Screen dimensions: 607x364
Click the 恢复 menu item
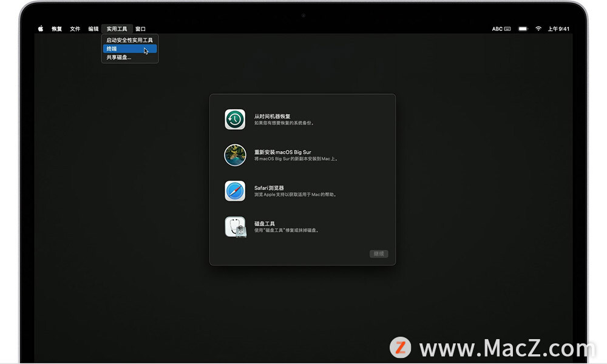57,28
